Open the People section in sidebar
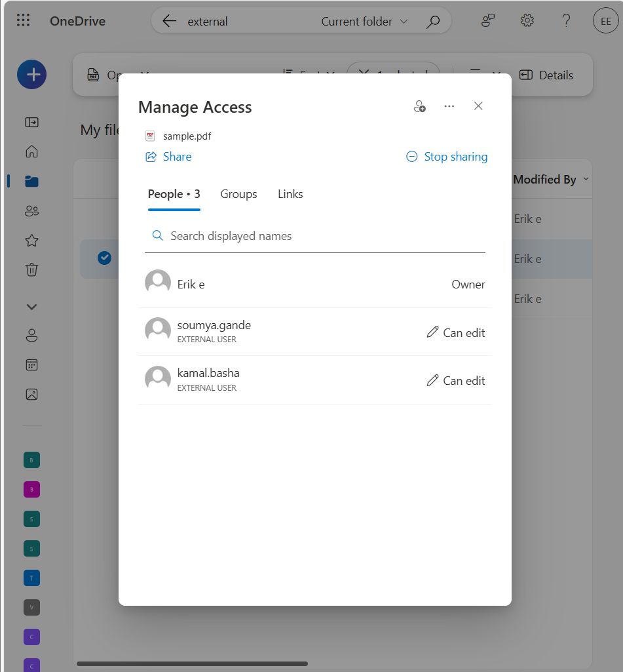This screenshot has width=623, height=672. coord(31,210)
